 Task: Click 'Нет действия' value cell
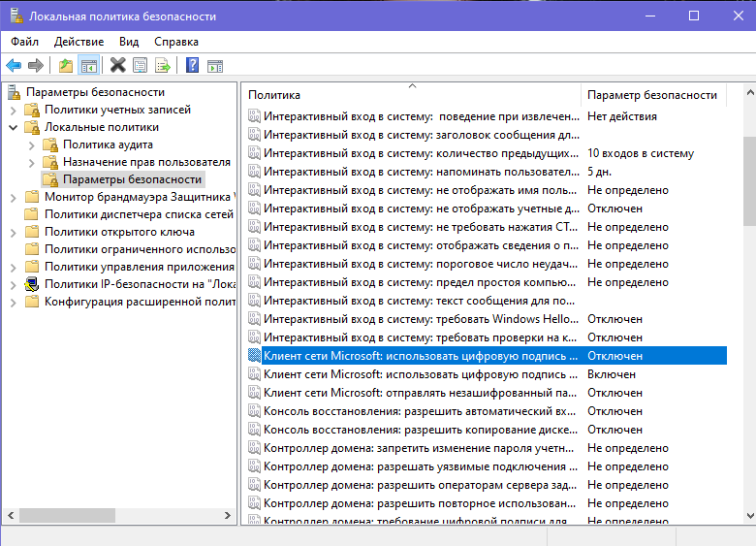pyautogui.click(x=622, y=116)
